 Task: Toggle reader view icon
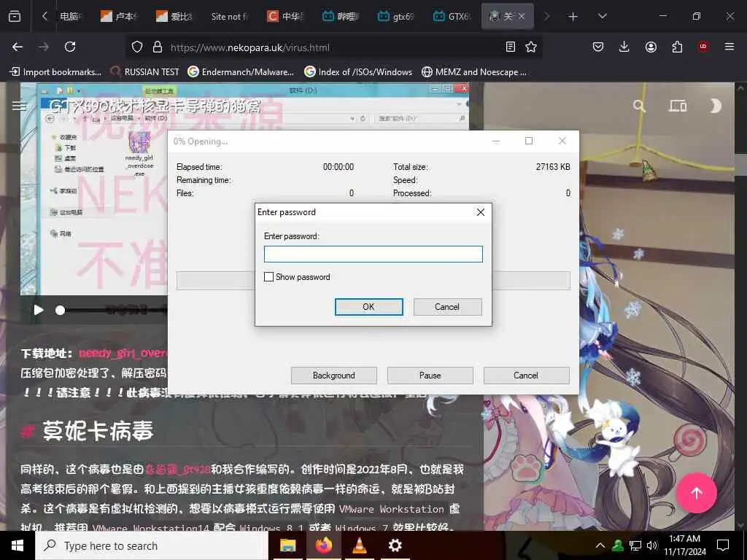point(510,47)
